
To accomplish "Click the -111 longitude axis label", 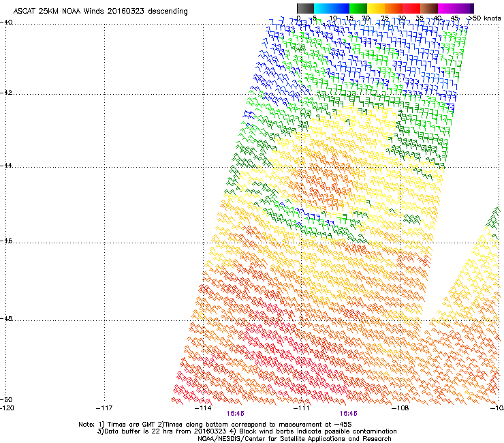I will click(302, 408).
